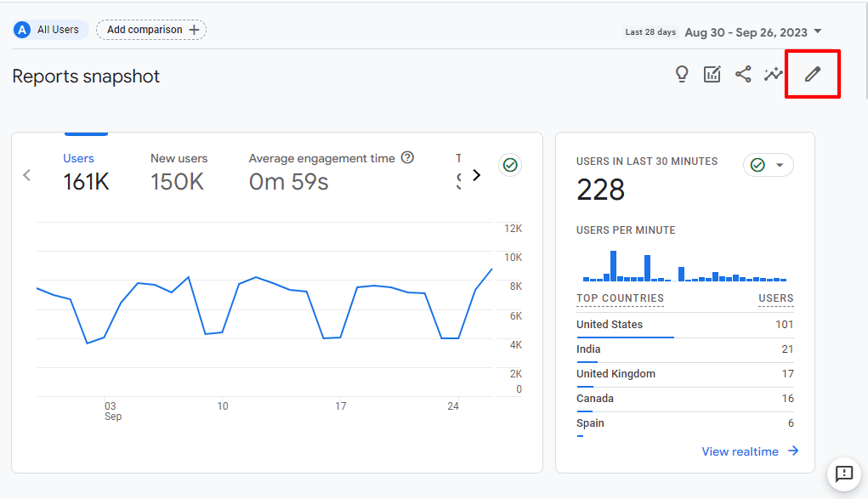Expand the realtime data quality dropdown arrow
Viewport: 868px width, 499px height.
click(x=779, y=165)
